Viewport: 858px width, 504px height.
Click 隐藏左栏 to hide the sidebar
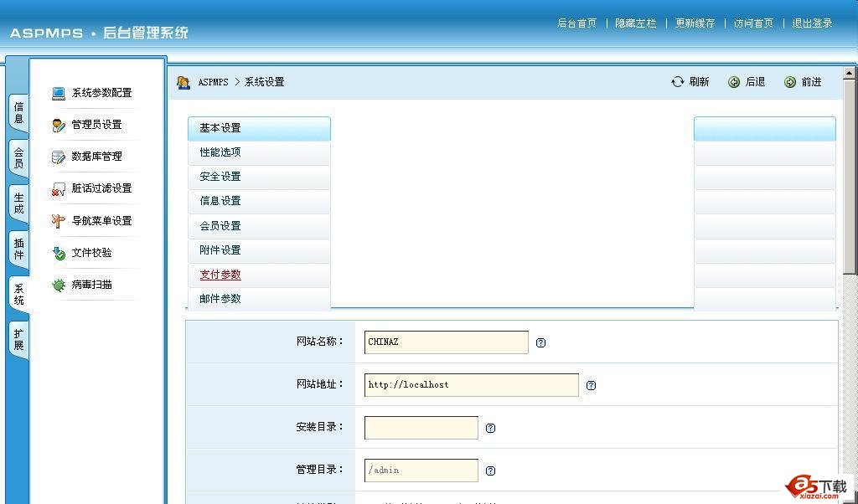point(636,23)
